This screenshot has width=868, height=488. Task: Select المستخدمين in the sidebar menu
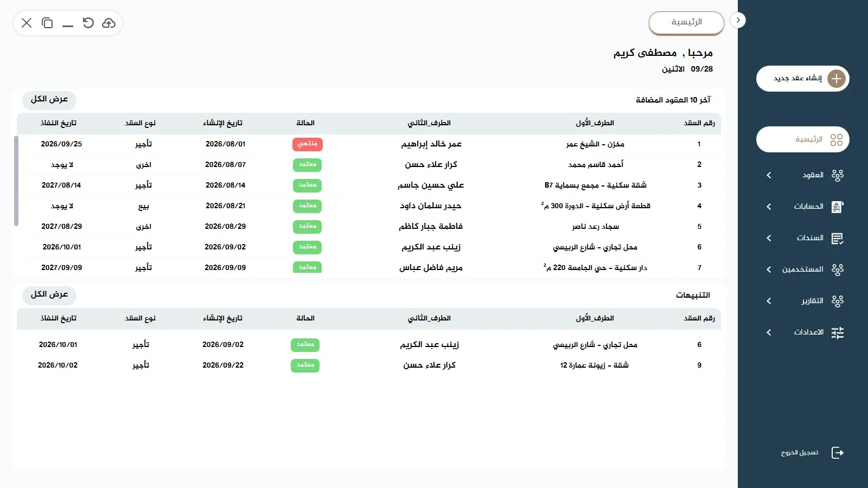tap(802, 269)
